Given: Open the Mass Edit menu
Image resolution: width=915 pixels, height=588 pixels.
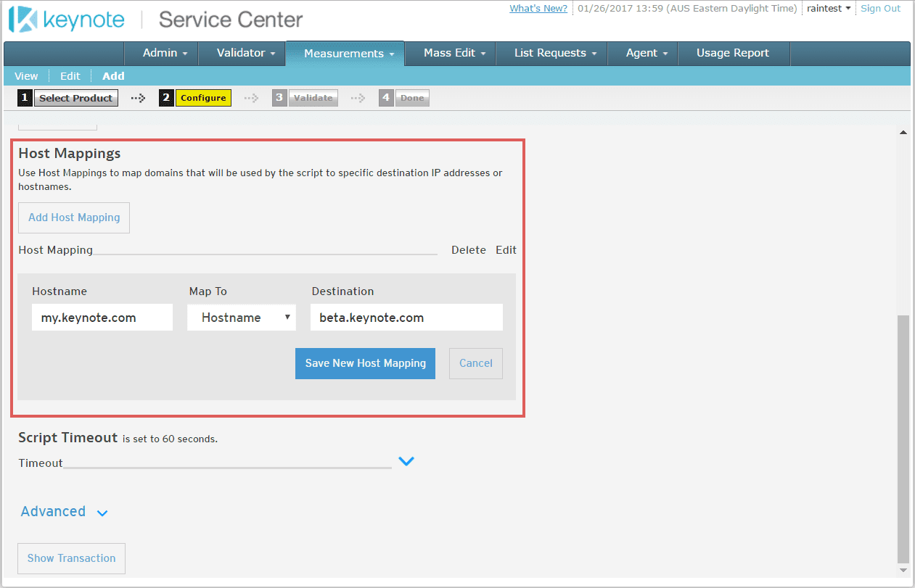Looking at the screenshot, I should point(454,53).
